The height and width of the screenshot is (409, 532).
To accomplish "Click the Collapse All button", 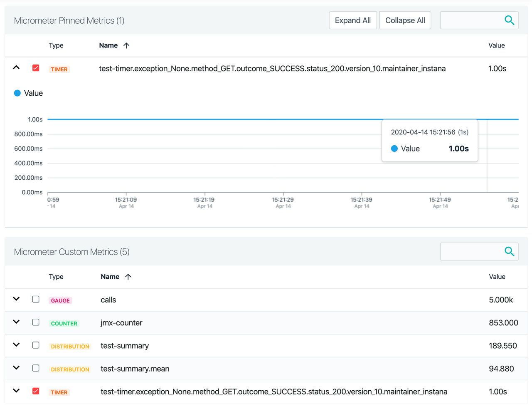I will tap(405, 20).
